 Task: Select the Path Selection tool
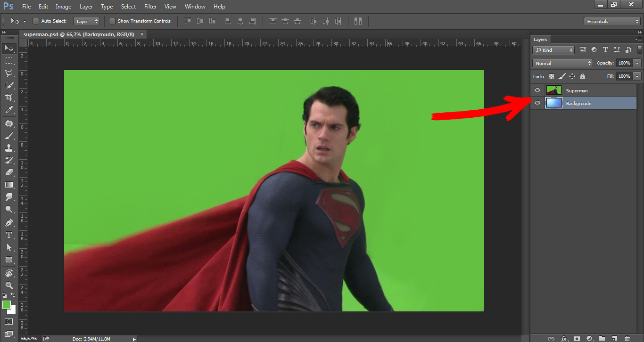(x=9, y=247)
